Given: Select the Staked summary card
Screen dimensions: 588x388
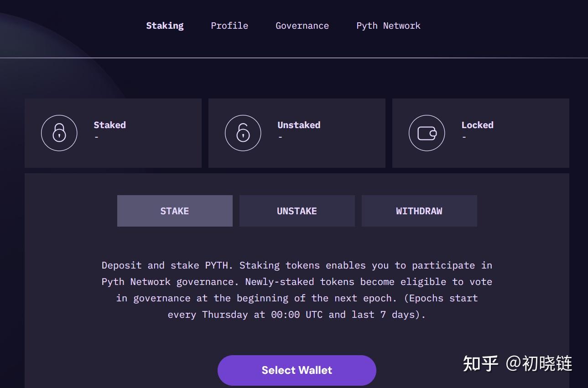Looking at the screenshot, I should point(113,133).
